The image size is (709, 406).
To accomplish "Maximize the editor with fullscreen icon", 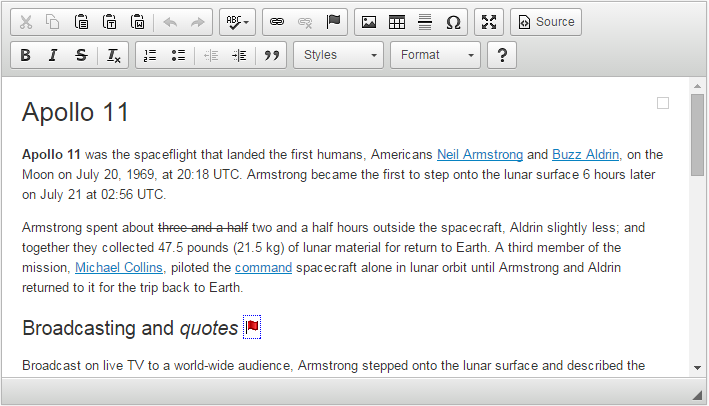I will click(489, 22).
